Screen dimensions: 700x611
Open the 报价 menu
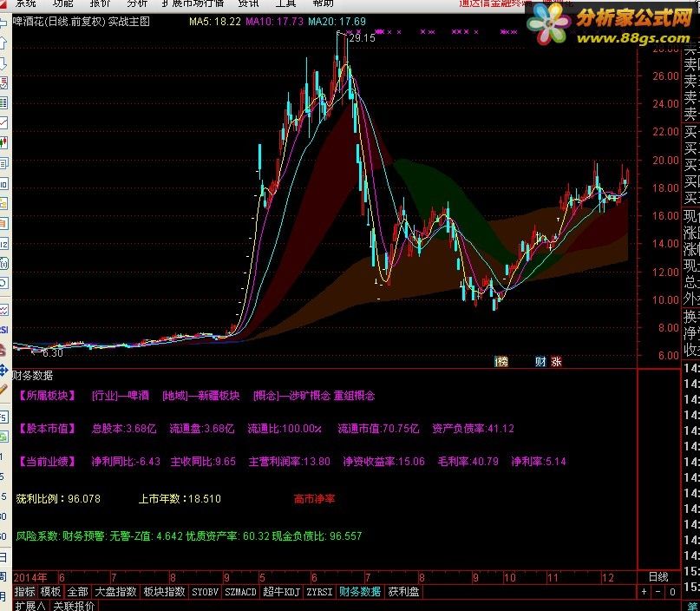pyautogui.click(x=100, y=3)
